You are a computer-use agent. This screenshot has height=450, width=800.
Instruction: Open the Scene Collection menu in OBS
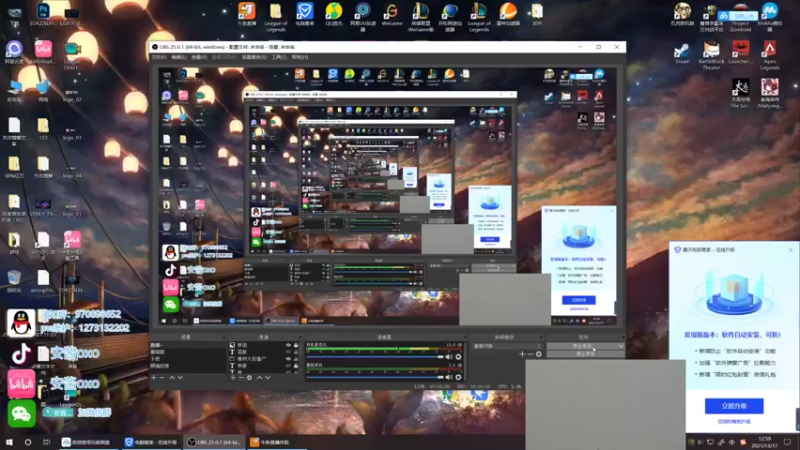tap(254, 57)
